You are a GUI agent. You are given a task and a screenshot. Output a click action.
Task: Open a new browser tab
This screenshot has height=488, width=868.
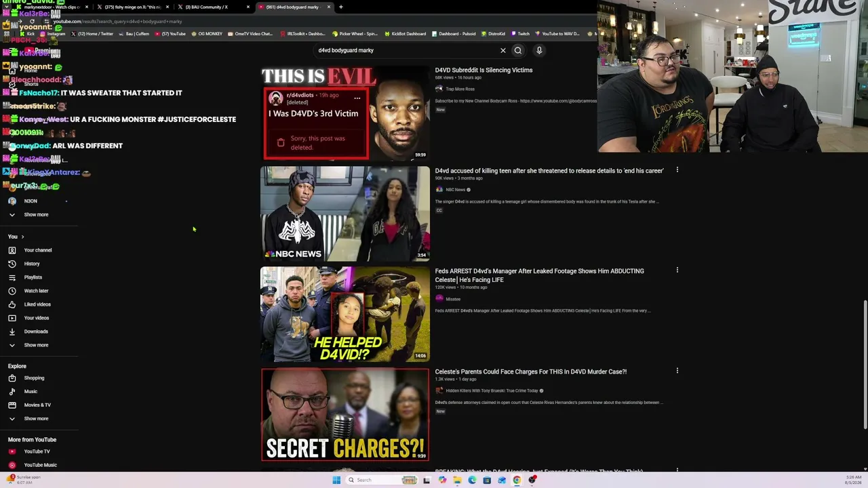(340, 7)
